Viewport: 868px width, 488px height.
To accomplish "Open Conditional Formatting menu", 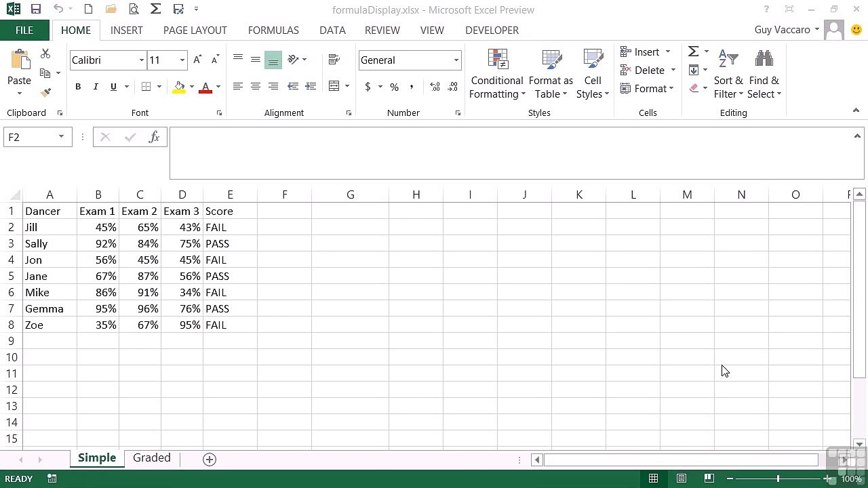I will (497, 75).
